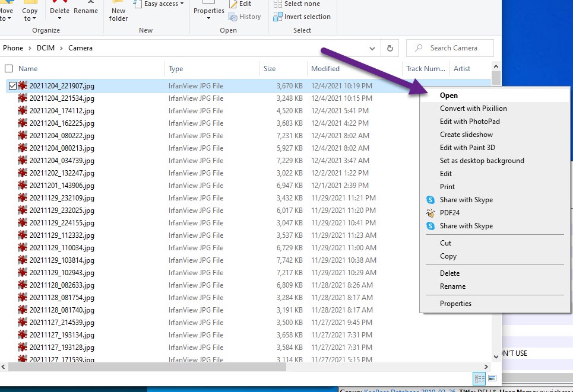This screenshot has width=573, height=392.
Task: Click the Invert selection grid icon
Action: point(278,17)
